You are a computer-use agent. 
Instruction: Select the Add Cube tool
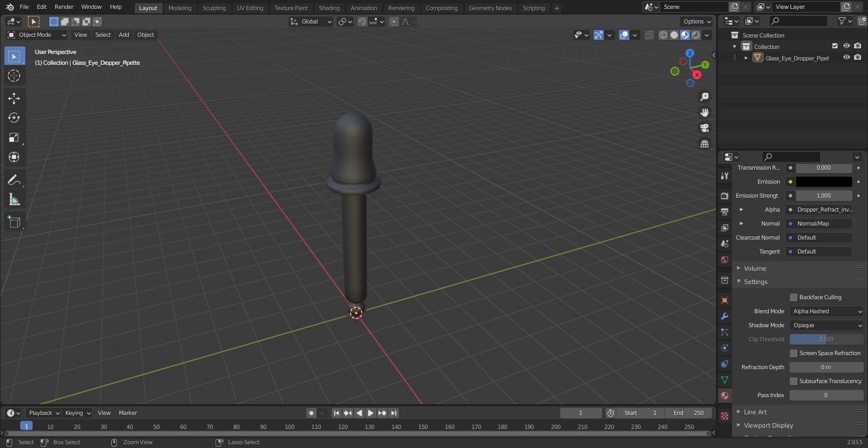[x=14, y=222]
